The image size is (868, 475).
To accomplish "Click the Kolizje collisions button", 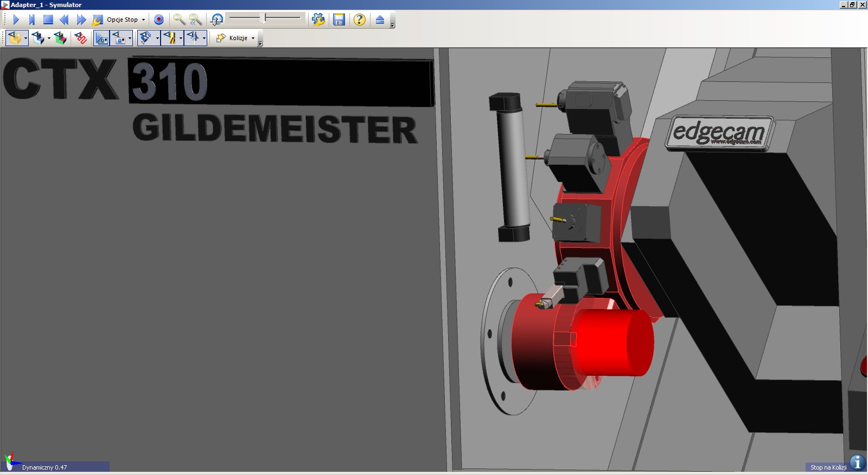I will (232, 38).
